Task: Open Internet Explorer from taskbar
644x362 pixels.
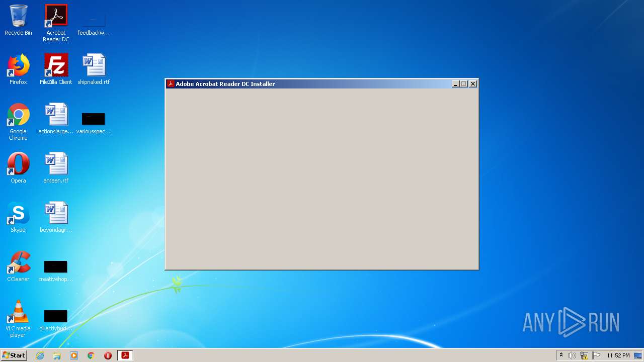Action: [40, 355]
